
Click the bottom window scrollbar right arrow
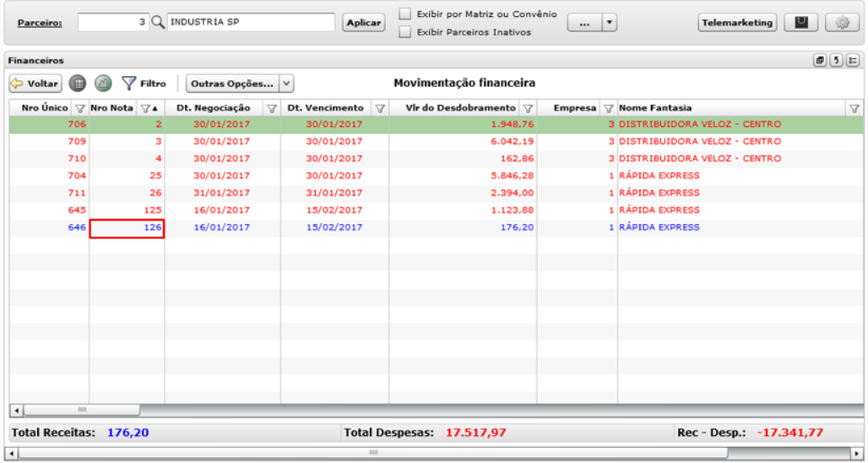tap(856, 453)
